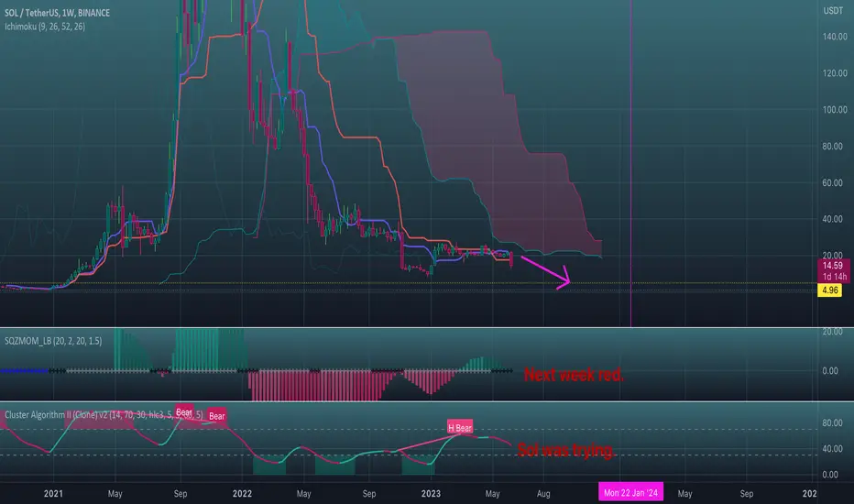Image resolution: width=854 pixels, height=504 pixels.
Task: Select the 'Sol was trying.' text annotation
Action: 566,450
